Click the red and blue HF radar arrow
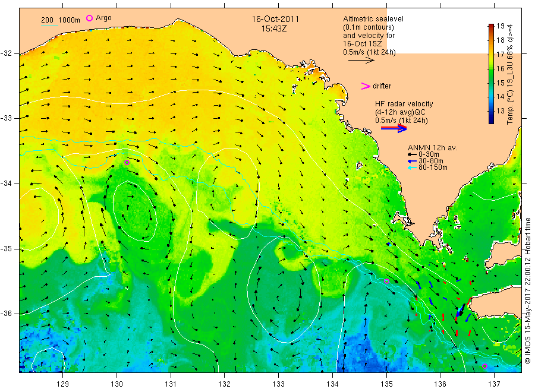 (394, 128)
